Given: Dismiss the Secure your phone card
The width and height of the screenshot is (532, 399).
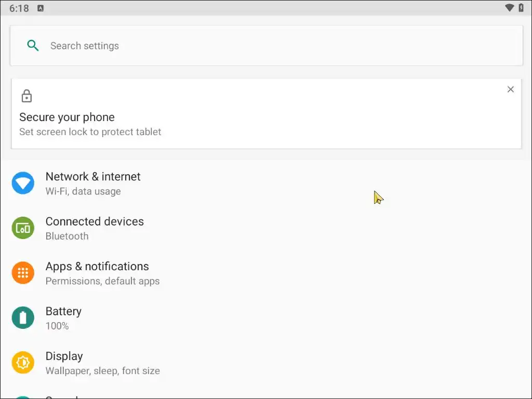Looking at the screenshot, I should pos(510,89).
